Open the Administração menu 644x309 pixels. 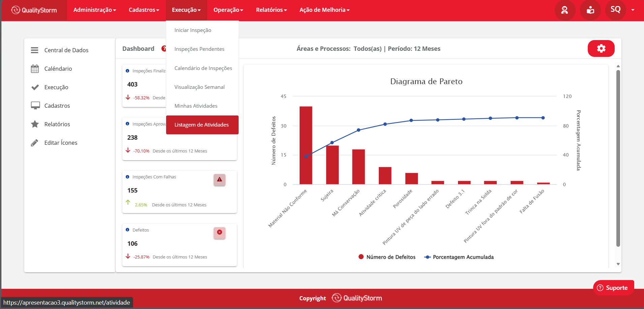pos(95,10)
